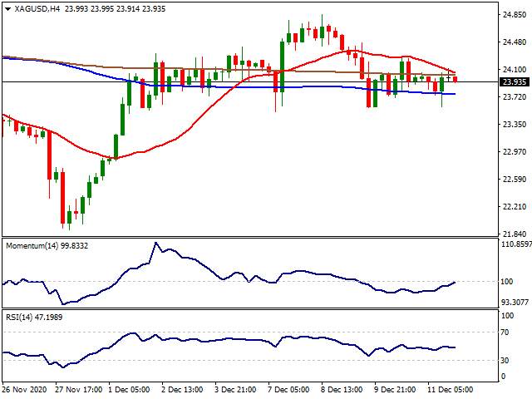Select the 3 Dec 21:00 time label
Screen dimensions: 532x399
235,390
